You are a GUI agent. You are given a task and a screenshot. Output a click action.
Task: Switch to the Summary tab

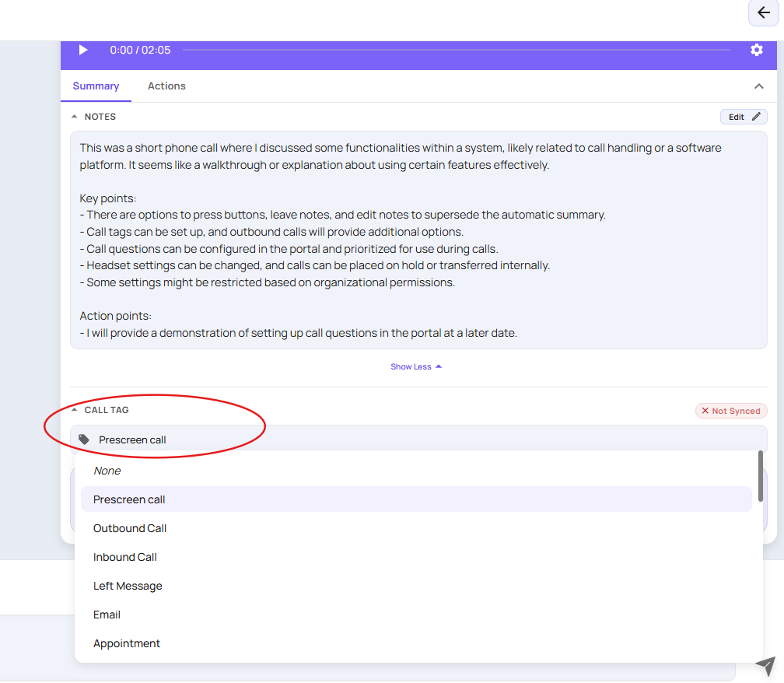click(96, 86)
